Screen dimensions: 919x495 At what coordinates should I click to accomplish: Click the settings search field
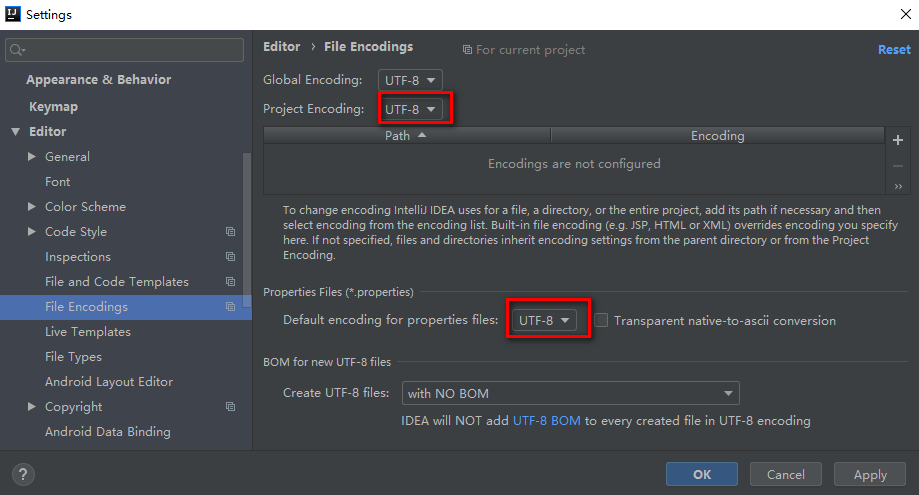(x=125, y=49)
